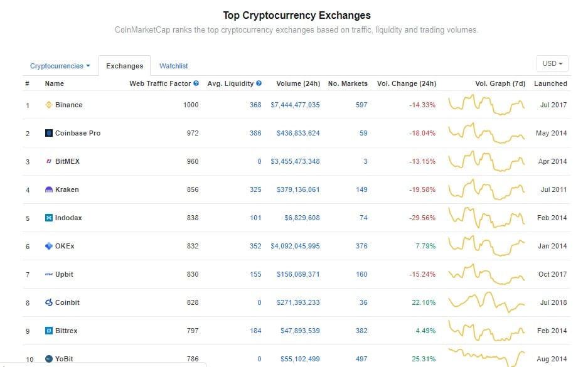Open the USD currency dropdown

(x=552, y=64)
